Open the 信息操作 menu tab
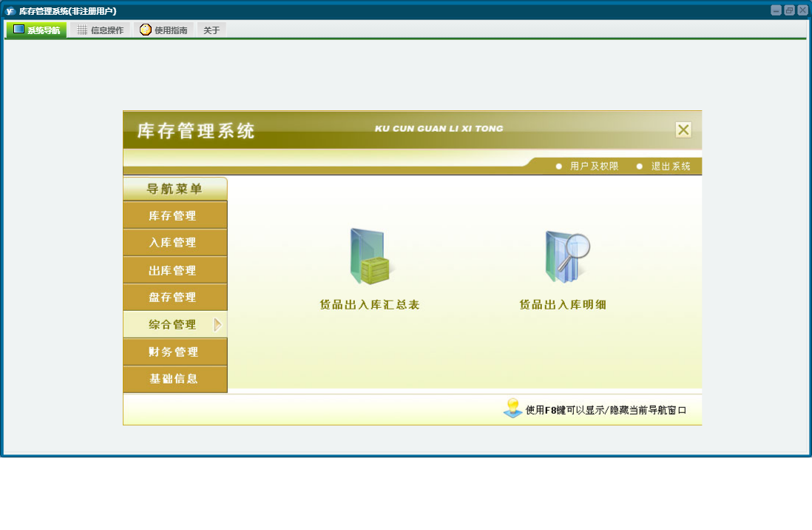This screenshot has height=530, width=812. (101, 30)
